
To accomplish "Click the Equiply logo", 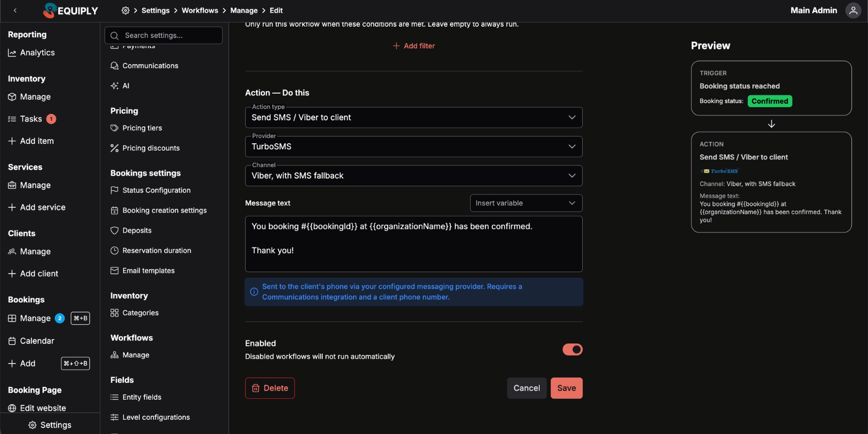I will tap(71, 10).
